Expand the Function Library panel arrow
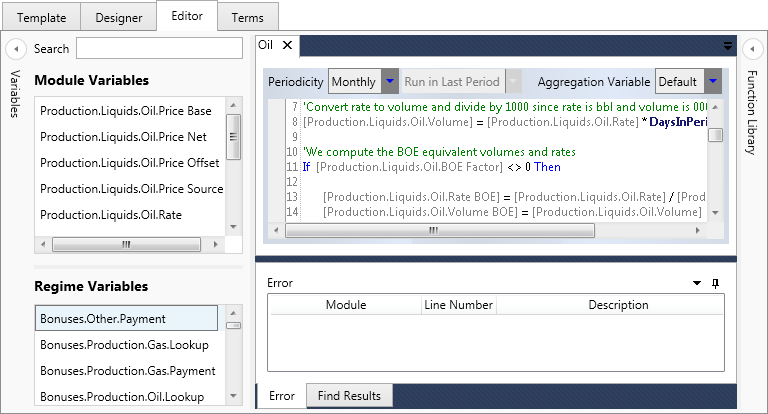The width and height of the screenshot is (768, 414). (x=752, y=49)
